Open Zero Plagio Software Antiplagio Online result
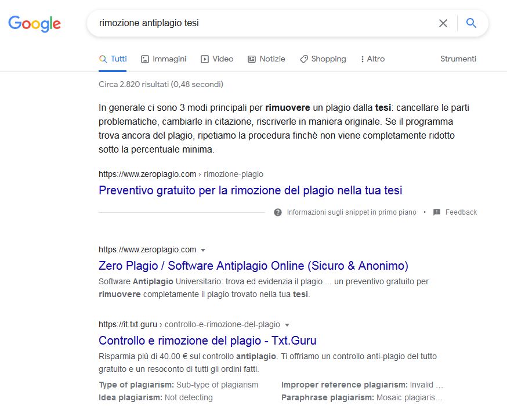The height and width of the screenshot is (420, 507). tap(253, 266)
